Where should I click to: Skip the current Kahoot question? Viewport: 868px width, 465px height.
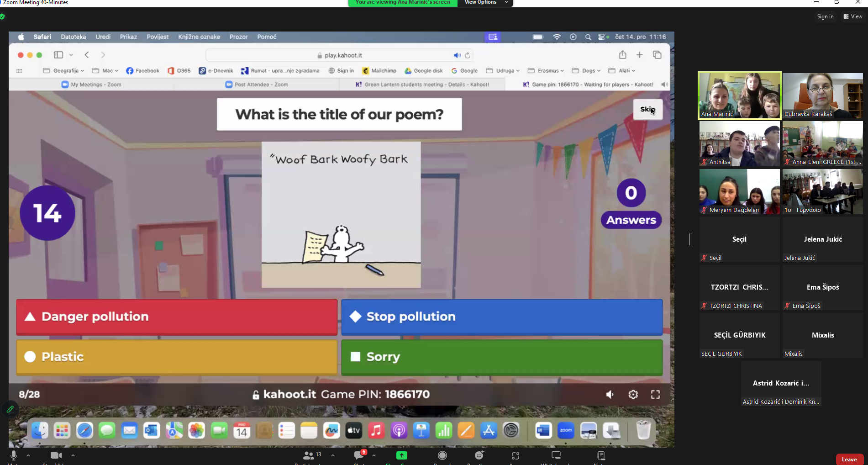point(647,109)
